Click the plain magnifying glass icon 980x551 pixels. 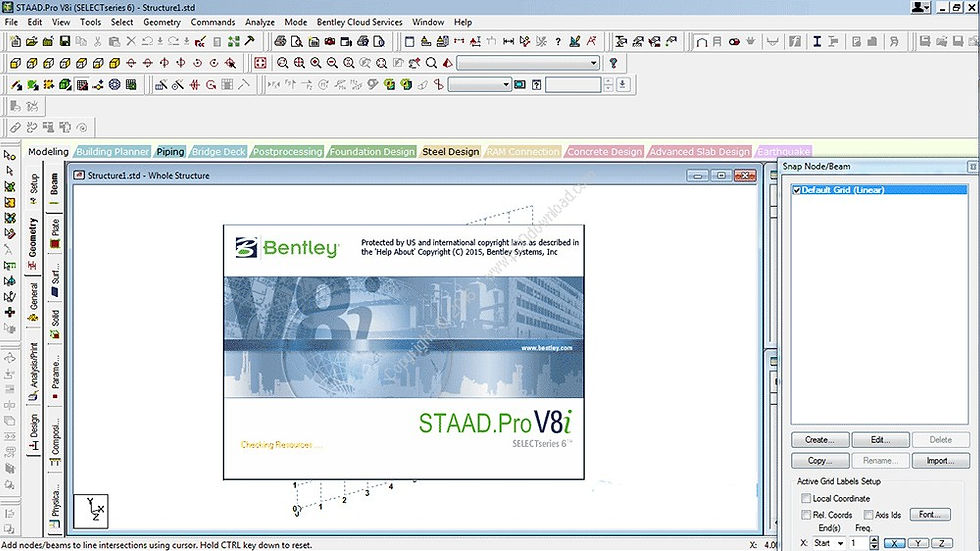431,63
